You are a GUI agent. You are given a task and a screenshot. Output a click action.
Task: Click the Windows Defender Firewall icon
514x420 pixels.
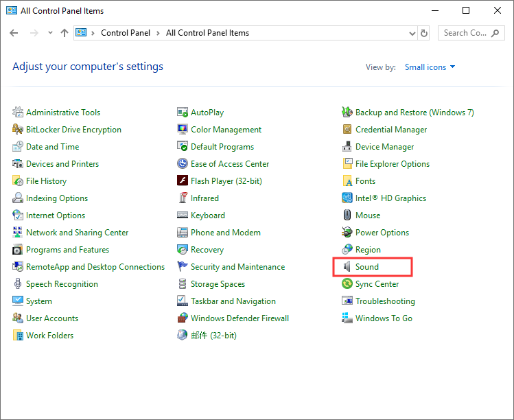[x=183, y=318]
